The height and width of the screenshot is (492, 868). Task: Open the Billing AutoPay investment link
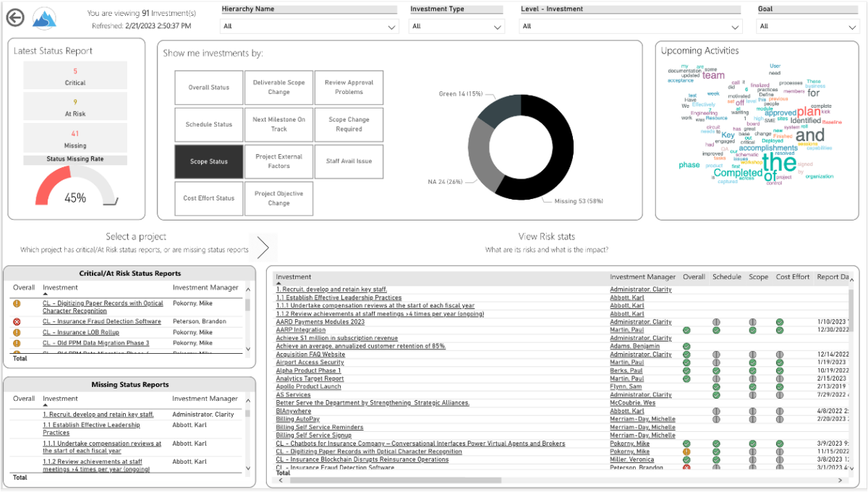click(x=298, y=418)
